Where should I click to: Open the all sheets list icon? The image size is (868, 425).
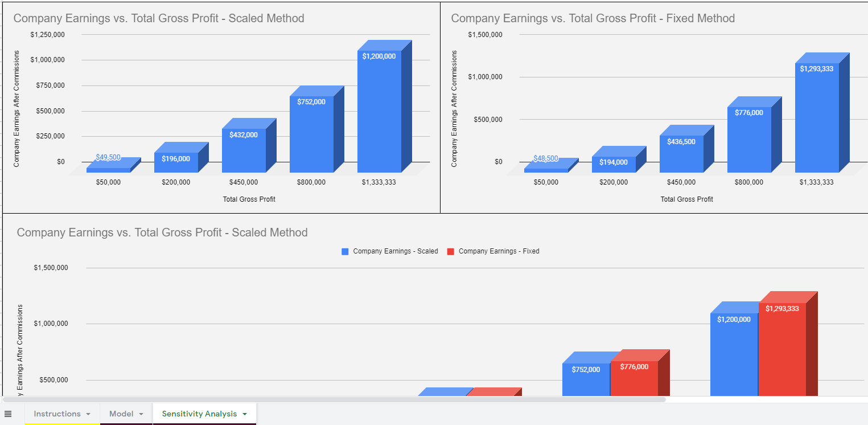(8, 414)
